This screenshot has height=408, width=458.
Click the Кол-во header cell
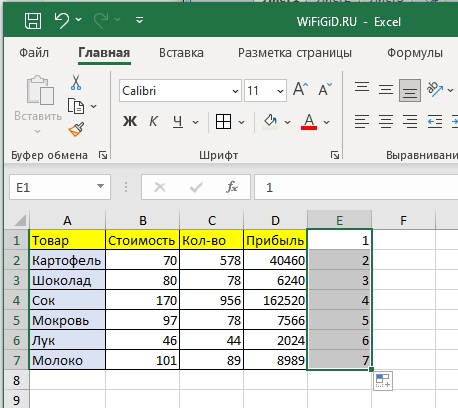pyautogui.click(x=211, y=240)
